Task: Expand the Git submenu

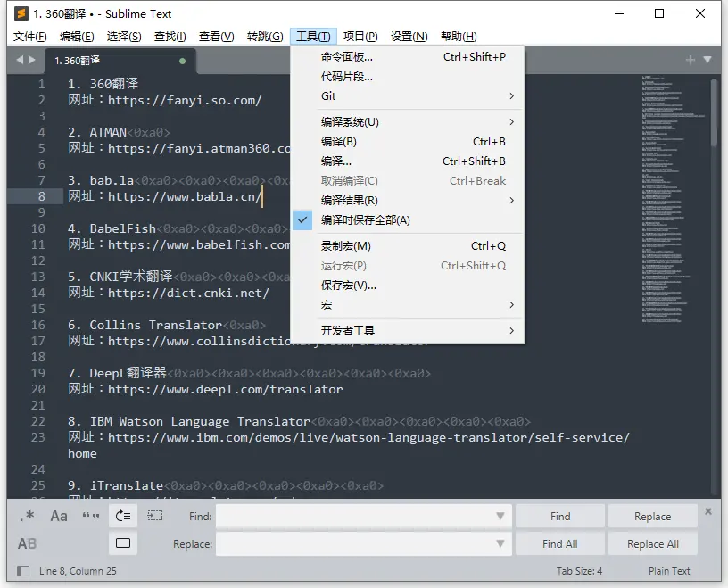Action: pos(407,96)
